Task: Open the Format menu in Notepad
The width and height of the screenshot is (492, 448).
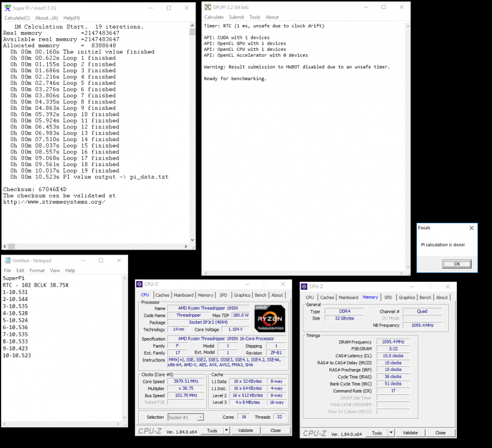Action: 37,271
